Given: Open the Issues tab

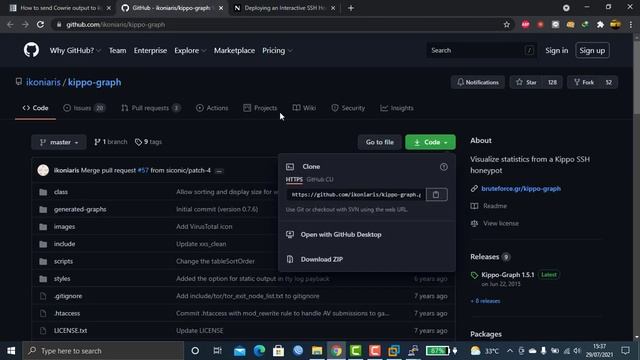Looking at the screenshot, I should [x=84, y=108].
